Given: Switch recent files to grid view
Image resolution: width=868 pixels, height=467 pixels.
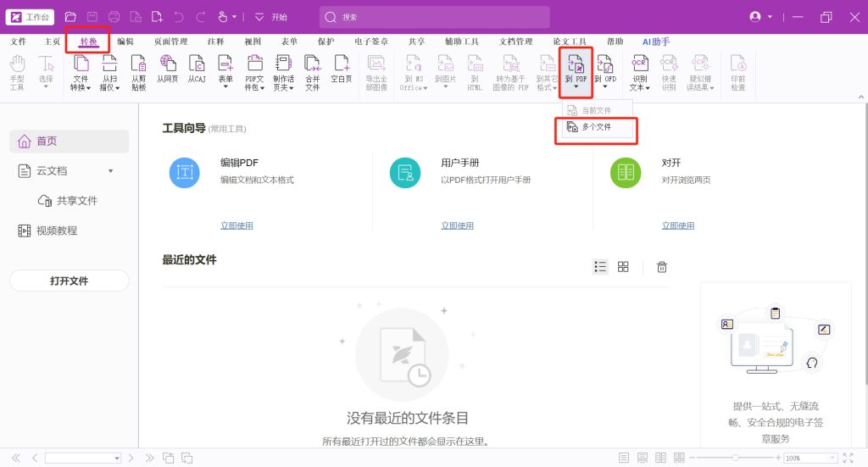Looking at the screenshot, I should tap(623, 267).
